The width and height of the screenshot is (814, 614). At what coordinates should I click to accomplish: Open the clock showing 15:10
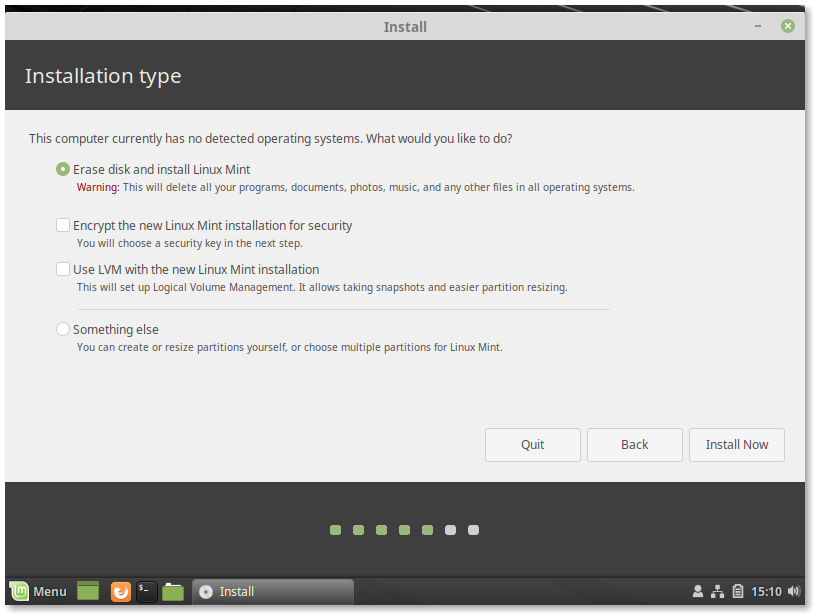coord(766,592)
